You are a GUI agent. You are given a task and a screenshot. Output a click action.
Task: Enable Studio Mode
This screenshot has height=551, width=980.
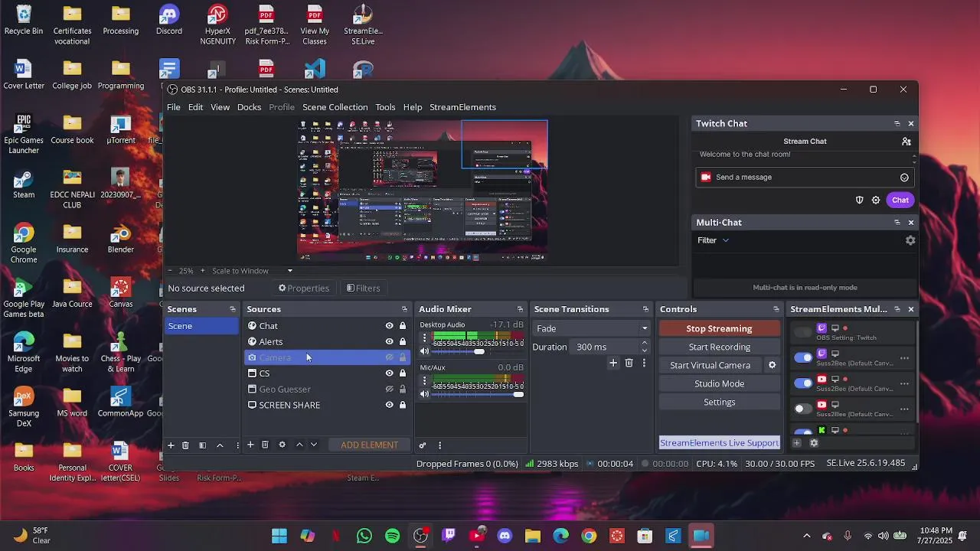pos(719,383)
